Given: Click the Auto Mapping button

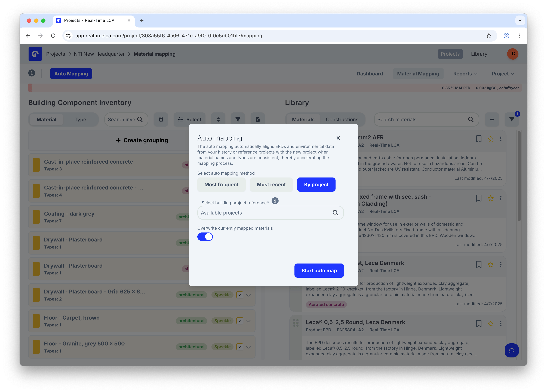Looking at the screenshot, I should click(x=71, y=73).
